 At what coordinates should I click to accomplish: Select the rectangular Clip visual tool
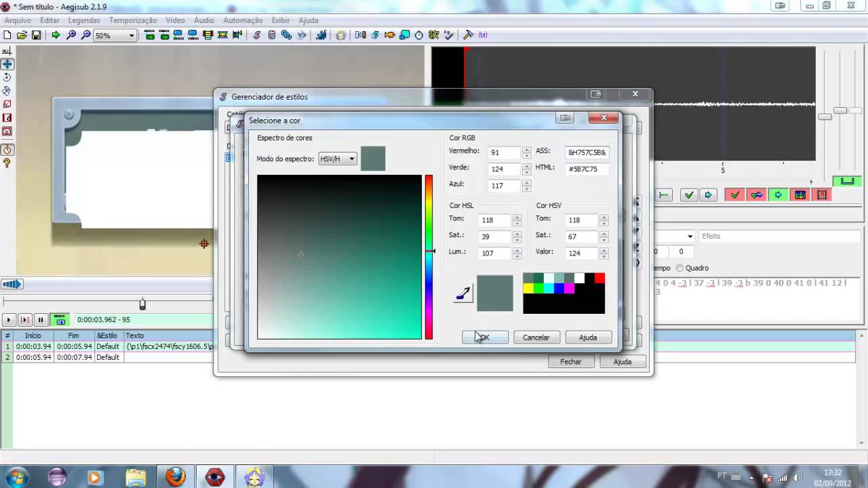(7, 118)
